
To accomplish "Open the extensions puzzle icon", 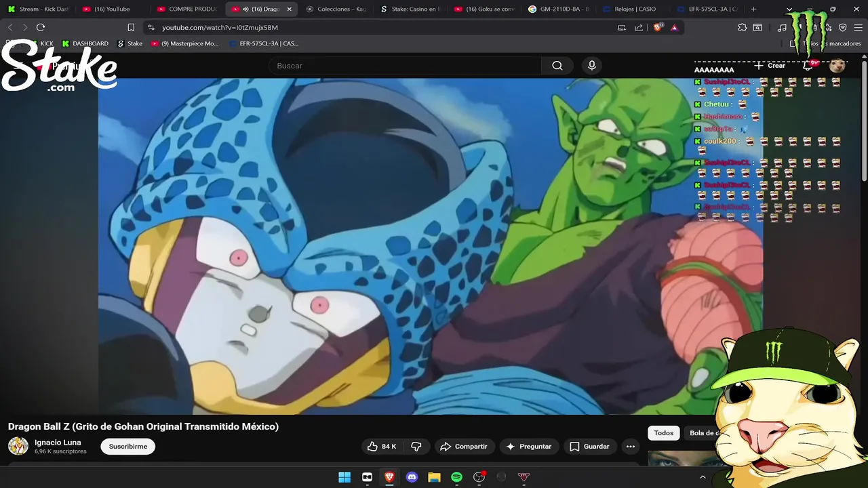I will click(742, 27).
